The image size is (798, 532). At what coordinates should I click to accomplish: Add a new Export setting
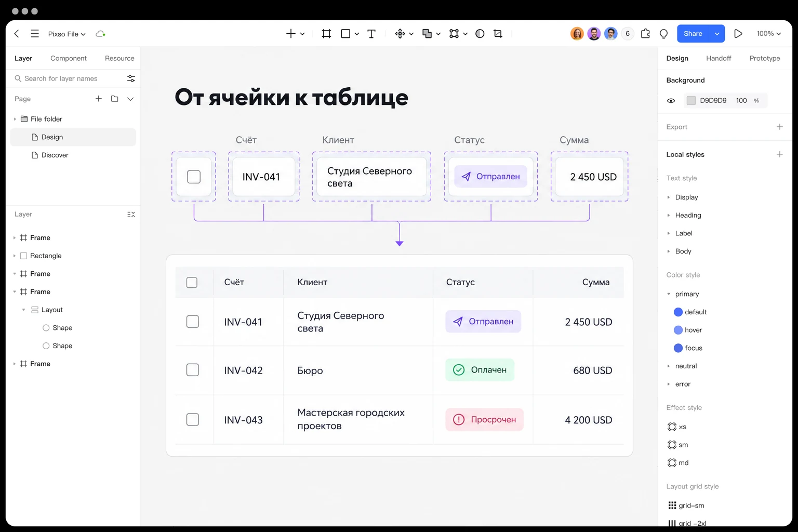click(779, 127)
